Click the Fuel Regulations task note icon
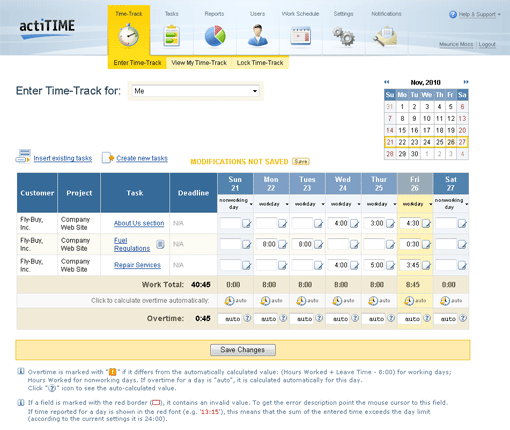 (x=160, y=244)
